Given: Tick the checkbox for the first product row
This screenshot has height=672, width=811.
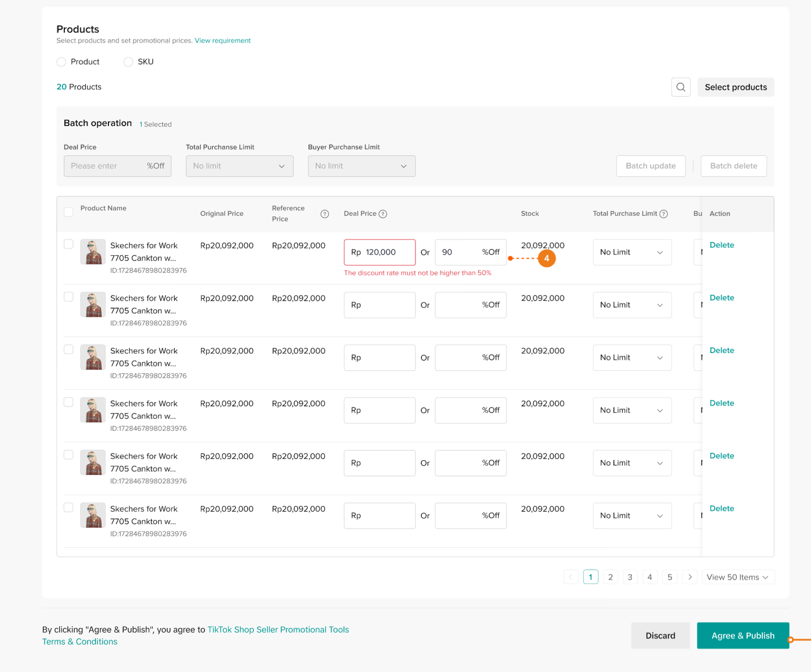Looking at the screenshot, I should click(x=69, y=244).
